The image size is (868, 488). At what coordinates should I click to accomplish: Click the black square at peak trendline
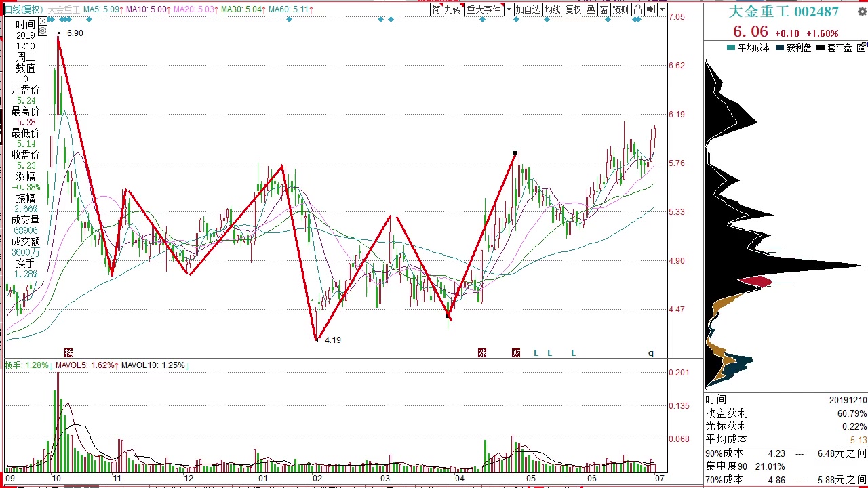click(x=516, y=154)
